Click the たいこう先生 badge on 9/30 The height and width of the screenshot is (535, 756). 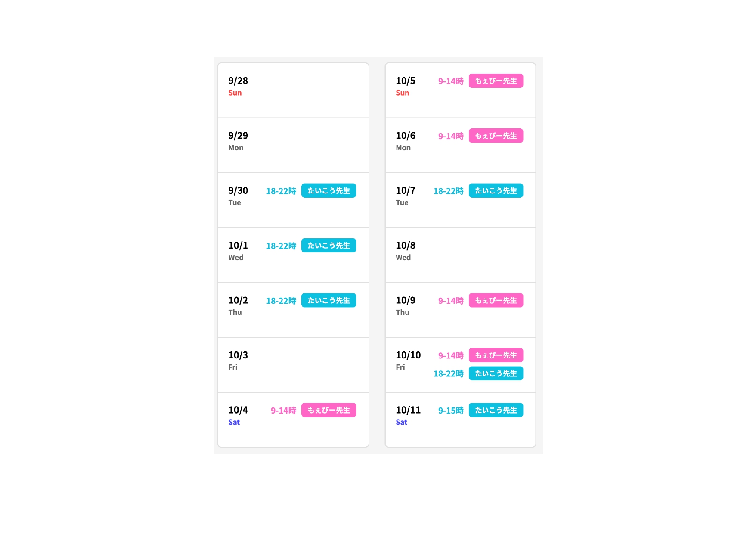coord(328,190)
